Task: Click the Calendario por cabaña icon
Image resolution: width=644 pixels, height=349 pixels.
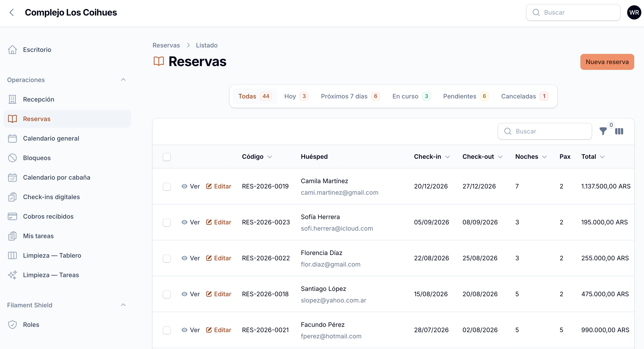Action: pyautogui.click(x=12, y=177)
